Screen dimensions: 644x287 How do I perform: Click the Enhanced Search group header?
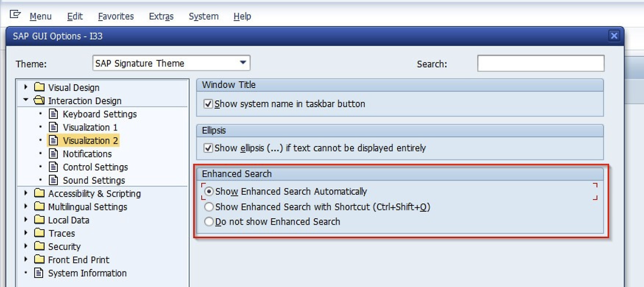(x=399, y=174)
